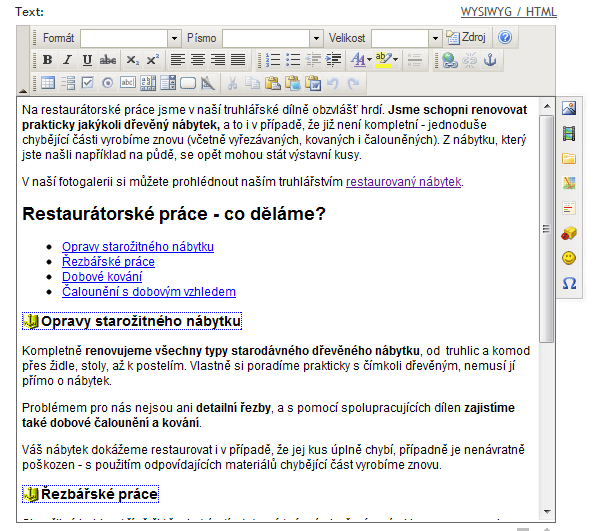Viewport: 595px width, 531px height.
Task: Remove link with the unlink icon
Action: coord(470,60)
